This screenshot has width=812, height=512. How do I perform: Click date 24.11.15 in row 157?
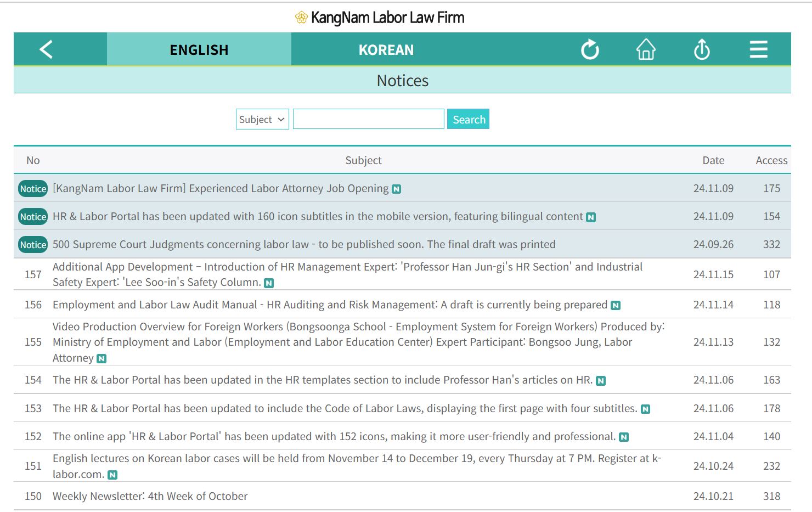point(713,274)
